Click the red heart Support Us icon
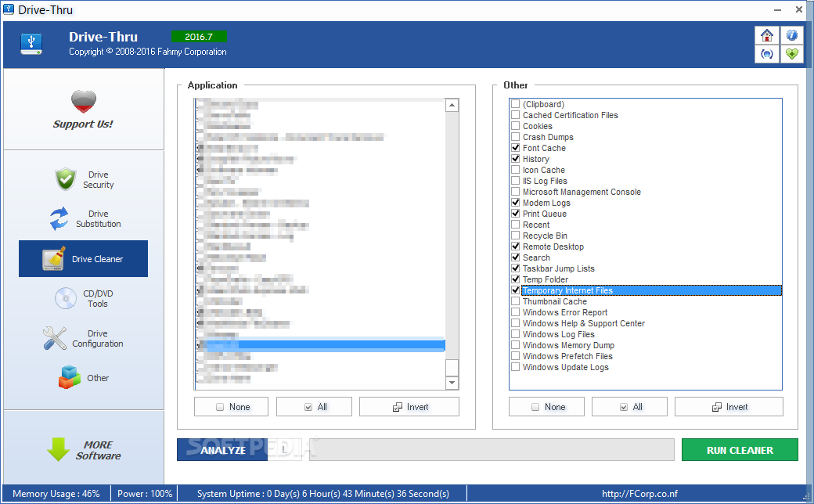Screen dimensions: 814x504 84,102
